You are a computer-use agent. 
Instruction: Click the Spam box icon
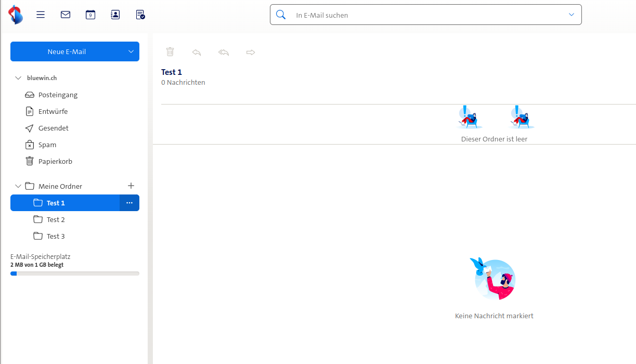coord(30,145)
